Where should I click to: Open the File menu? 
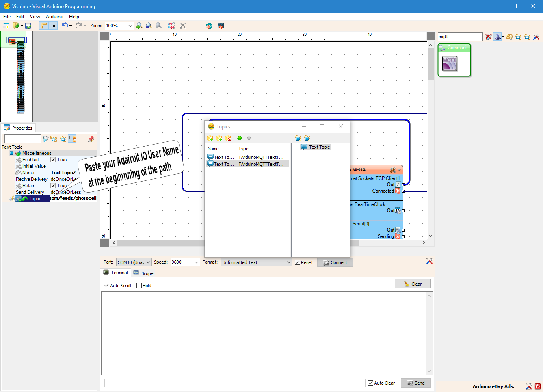(7, 17)
